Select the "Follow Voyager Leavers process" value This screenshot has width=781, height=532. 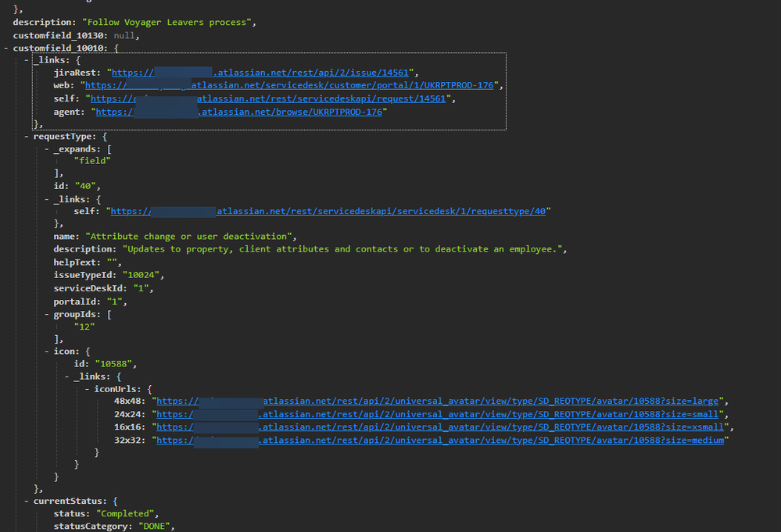tap(167, 23)
